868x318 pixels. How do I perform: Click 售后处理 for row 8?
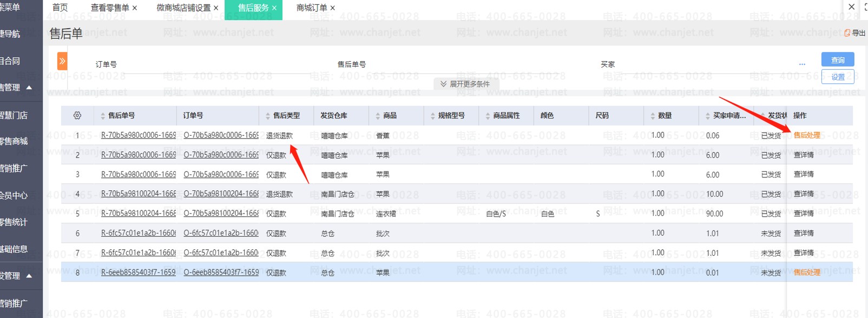(807, 273)
